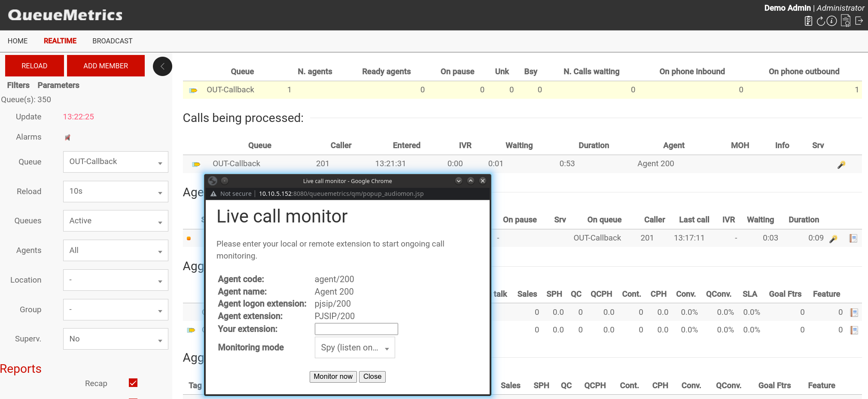This screenshot has width=868, height=399.
Task: Click the On phone outbound column header
Action: [804, 71]
